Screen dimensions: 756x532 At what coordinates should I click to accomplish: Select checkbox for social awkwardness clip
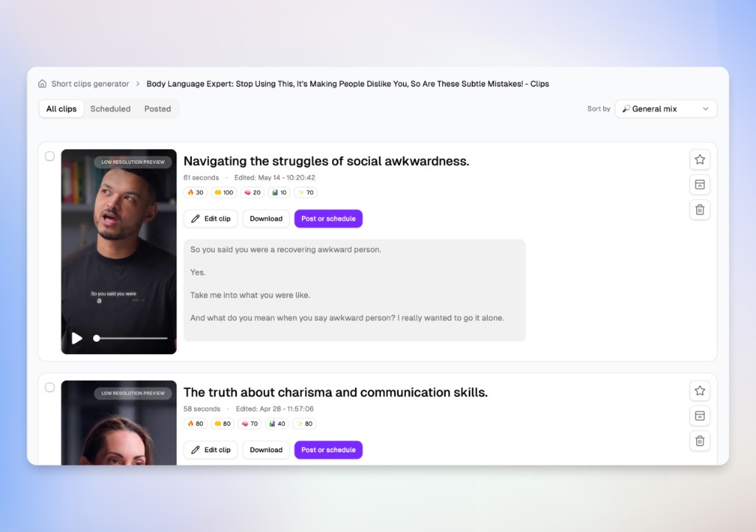[x=49, y=156]
